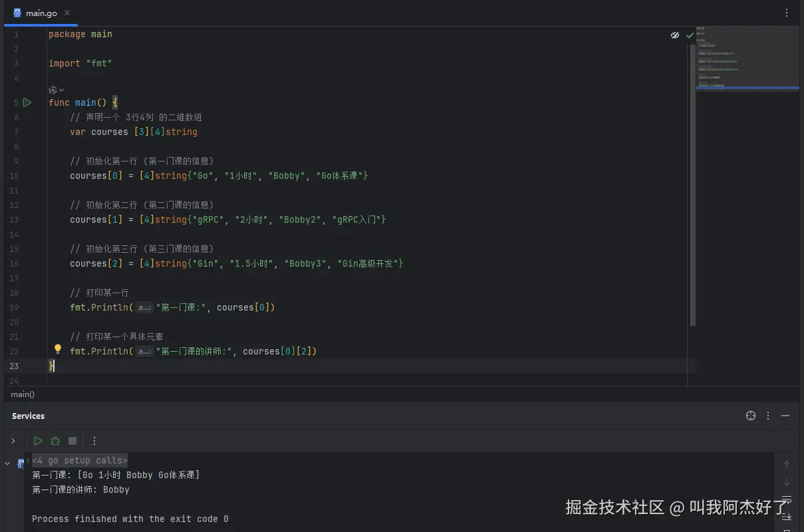The width and height of the screenshot is (804, 532).
Task: Open More actions in Services toolbar
Action: point(94,441)
